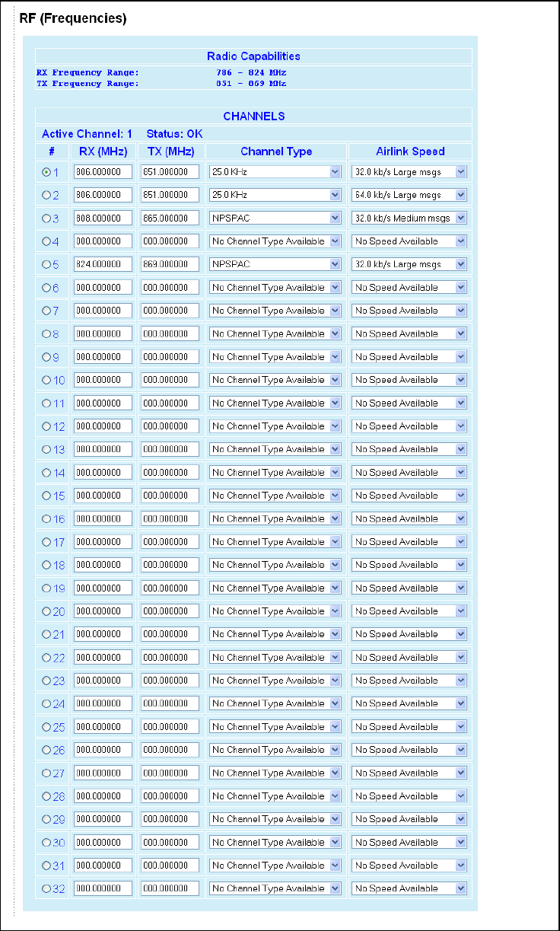Pick channel 28 radio button

pos(46,796)
